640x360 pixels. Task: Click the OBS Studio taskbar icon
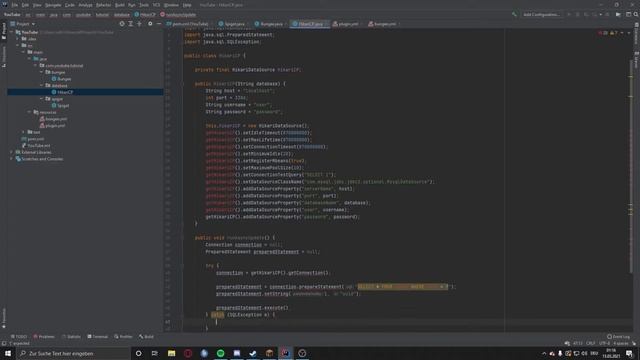pyautogui.click(x=302, y=353)
